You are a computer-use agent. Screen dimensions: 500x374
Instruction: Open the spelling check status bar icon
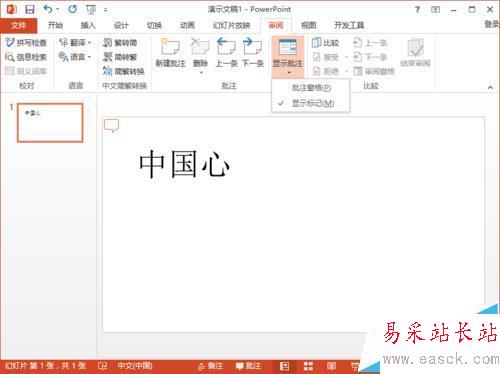[x=102, y=366]
